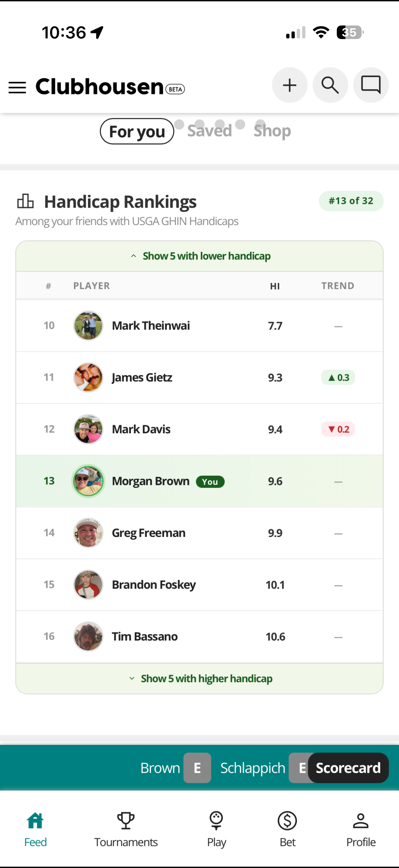Select the For you tab
Screen dimensions: 399x868
(x=137, y=131)
